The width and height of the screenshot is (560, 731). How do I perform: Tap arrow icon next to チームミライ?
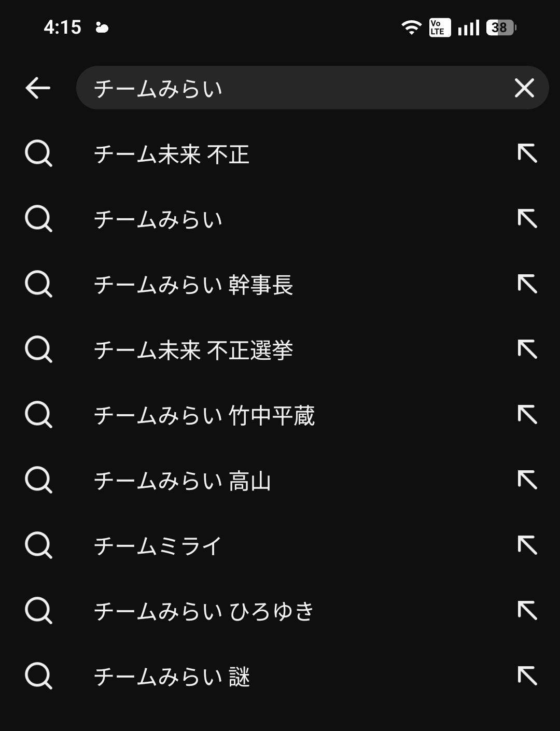point(527,545)
